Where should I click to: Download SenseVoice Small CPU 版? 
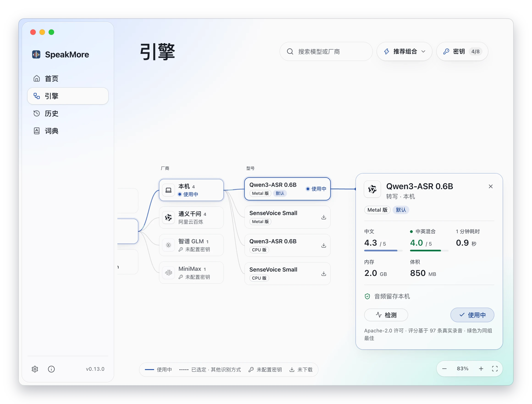pos(324,274)
